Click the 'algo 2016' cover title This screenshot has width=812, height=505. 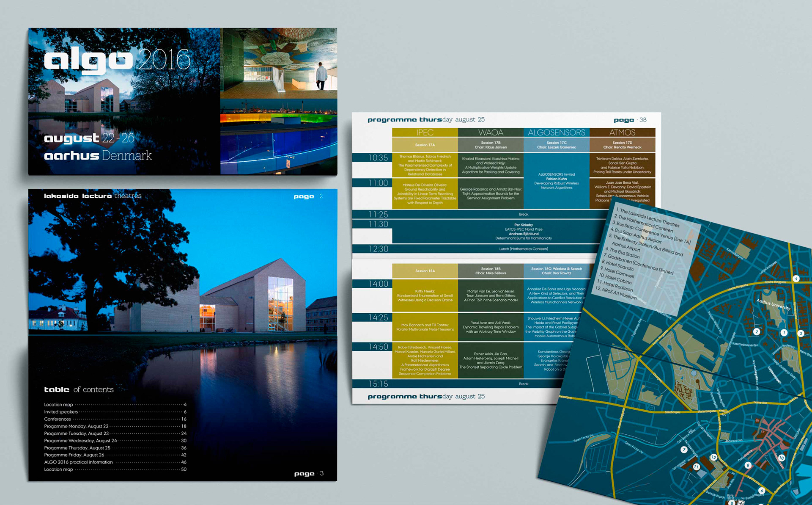click(x=117, y=61)
